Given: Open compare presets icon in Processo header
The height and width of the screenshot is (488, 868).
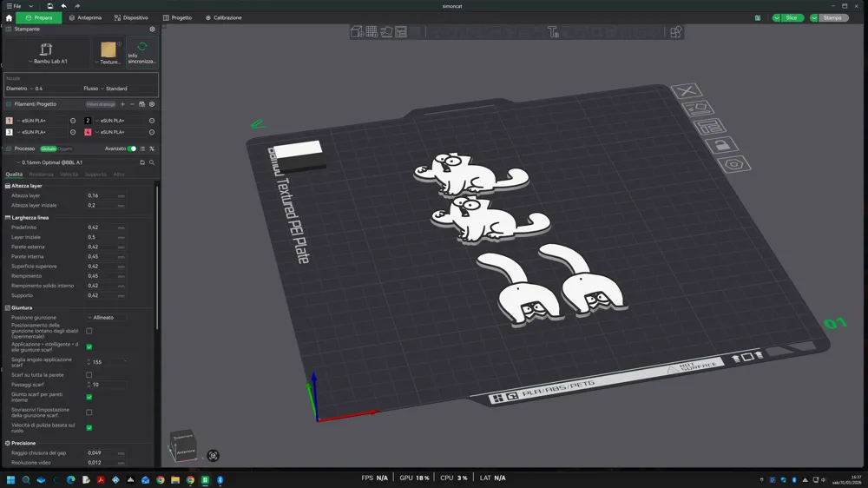Looking at the screenshot, I should (x=152, y=148).
